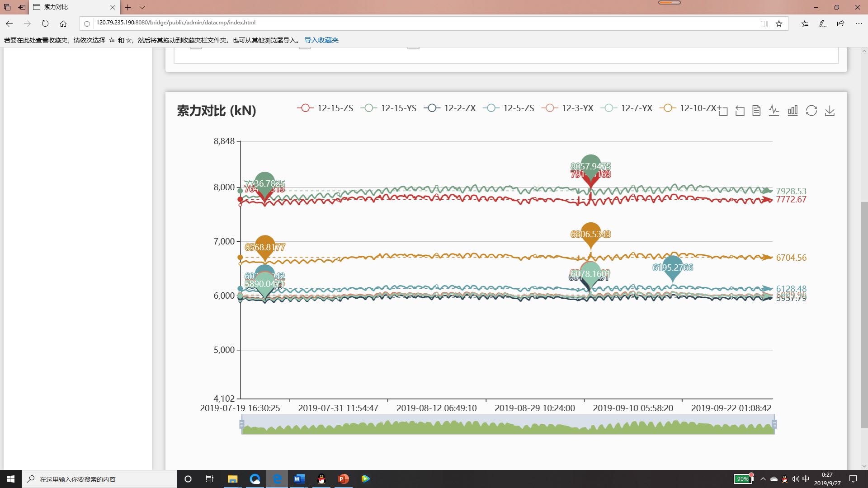Click the left data zoom slider handle
Image resolution: width=868 pixels, height=488 pixels.
[x=242, y=424]
